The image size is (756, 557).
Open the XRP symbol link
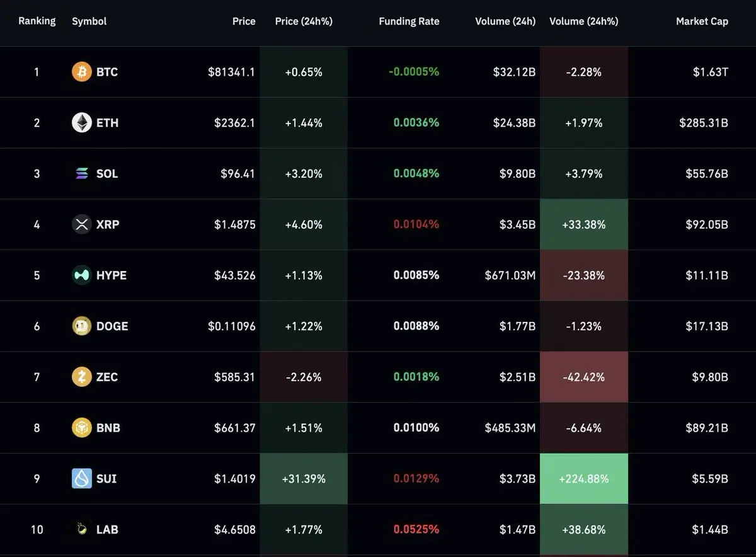pyautogui.click(x=108, y=224)
